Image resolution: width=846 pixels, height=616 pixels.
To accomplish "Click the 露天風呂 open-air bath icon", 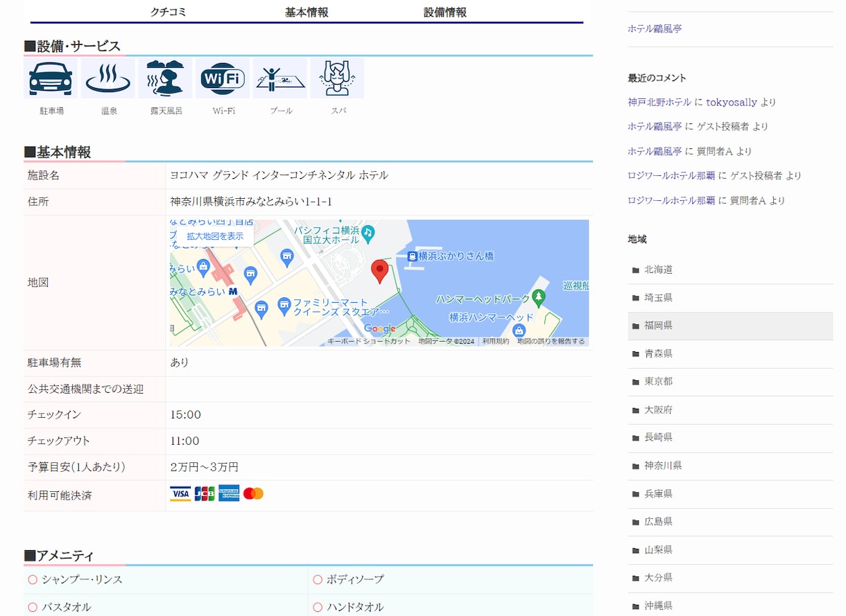I will 166,78.
